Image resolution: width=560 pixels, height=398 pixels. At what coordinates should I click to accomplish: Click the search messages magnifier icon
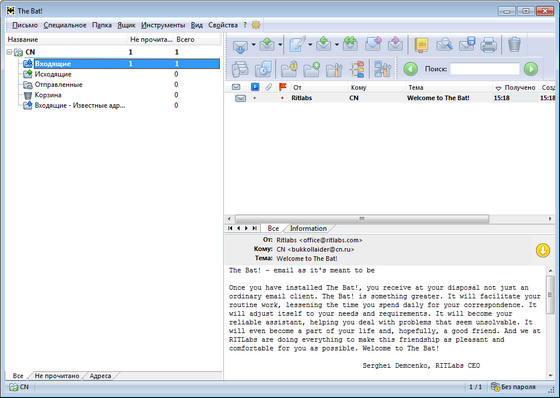click(x=444, y=45)
